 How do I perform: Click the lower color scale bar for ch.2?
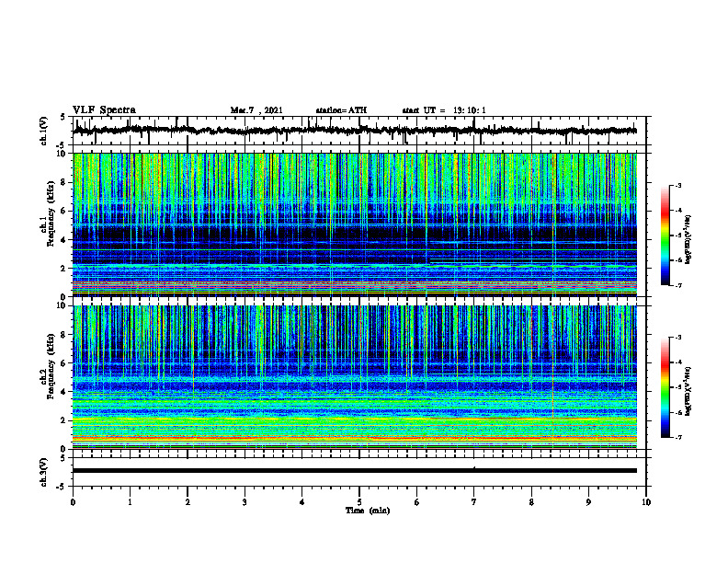pyautogui.click(x=665, y=387)
